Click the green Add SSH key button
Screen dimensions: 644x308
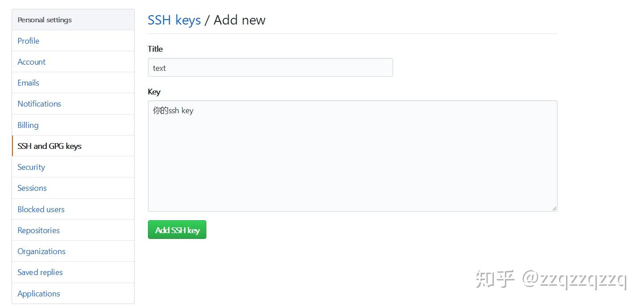click(177, 230)
